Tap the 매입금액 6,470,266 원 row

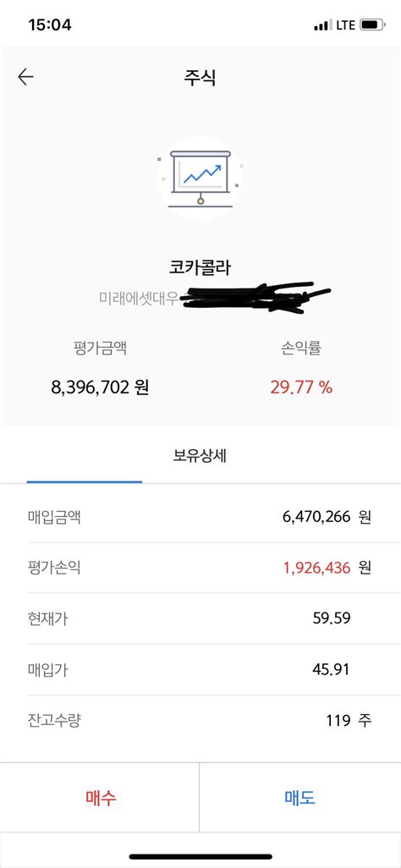coord(200,518)
